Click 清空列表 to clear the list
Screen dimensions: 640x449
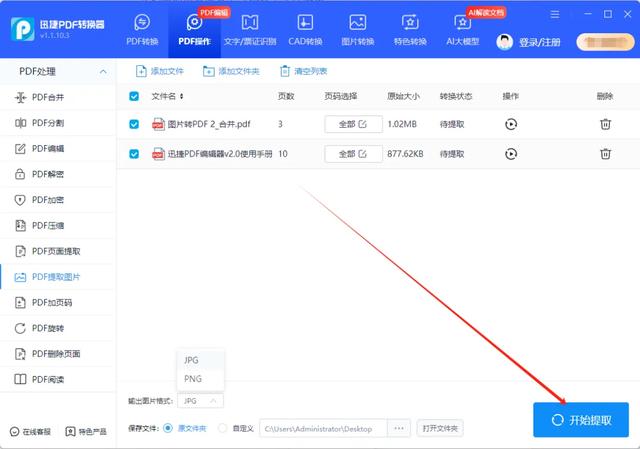[303, 71]
